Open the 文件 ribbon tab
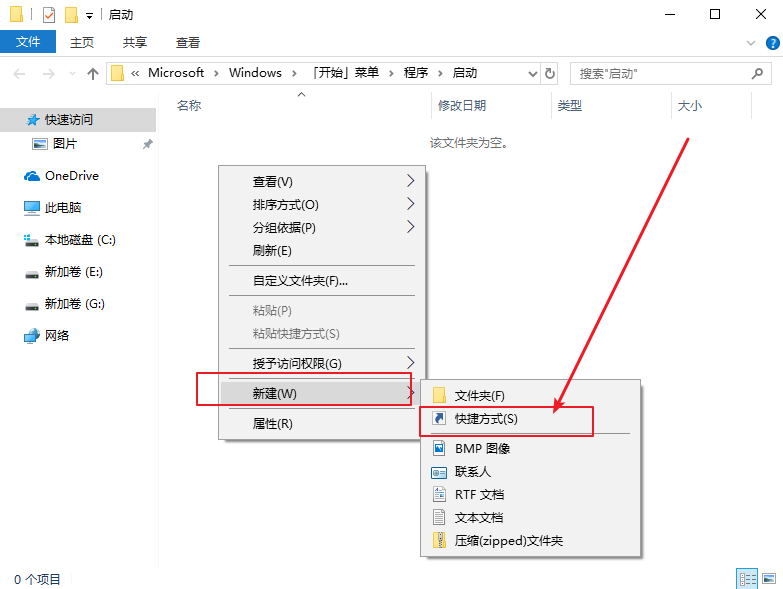This screenshot has width=783, height=589. (28, 42)
